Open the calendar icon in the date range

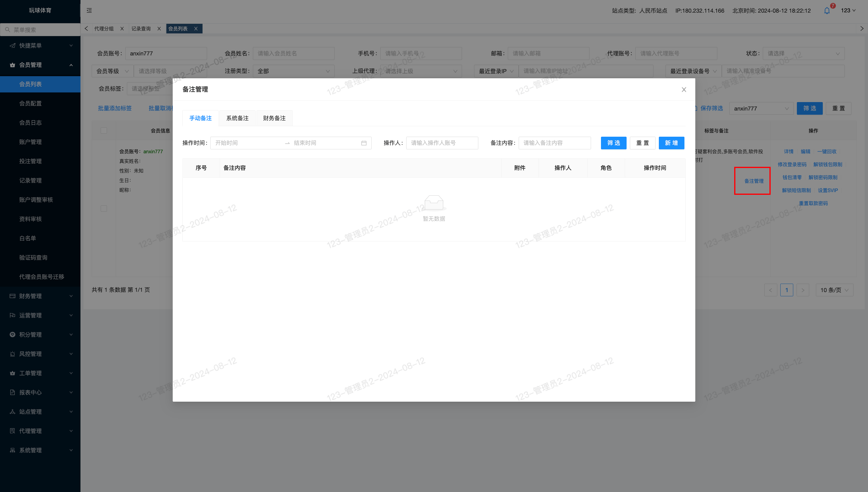coord(364,143)
